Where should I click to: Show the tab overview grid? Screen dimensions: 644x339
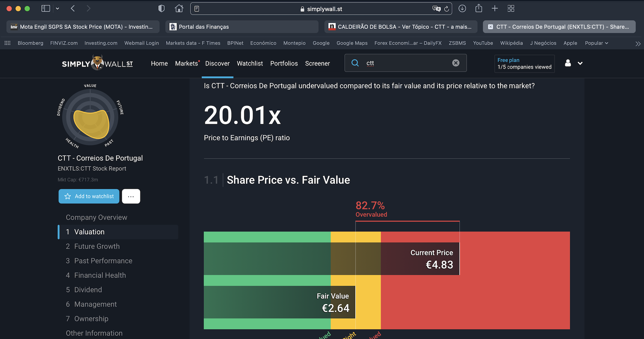point(511,9)
